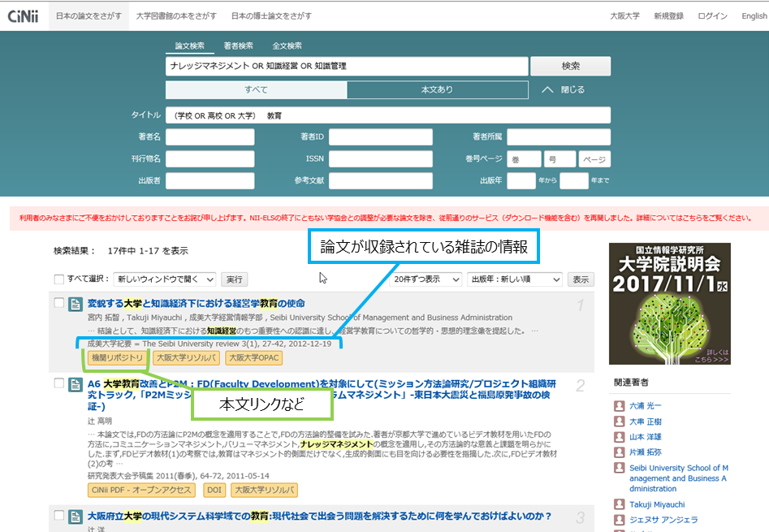Screen dimensions: 769x532
Task: Open CiNii PDF - オープンアクセス button
Action: (x=141, y=490)
